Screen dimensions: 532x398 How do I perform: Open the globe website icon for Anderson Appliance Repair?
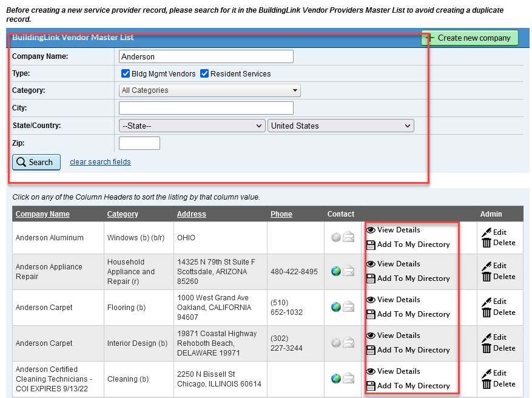point(336,271)
